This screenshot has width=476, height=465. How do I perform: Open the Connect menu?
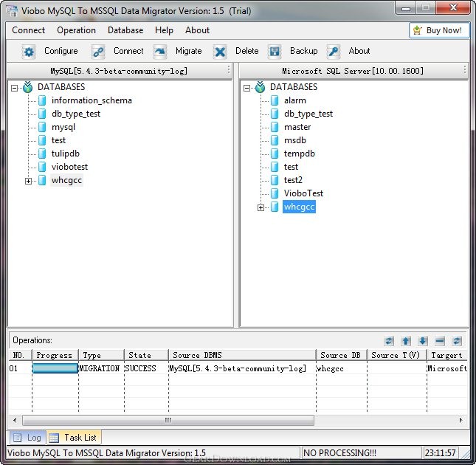29,30
